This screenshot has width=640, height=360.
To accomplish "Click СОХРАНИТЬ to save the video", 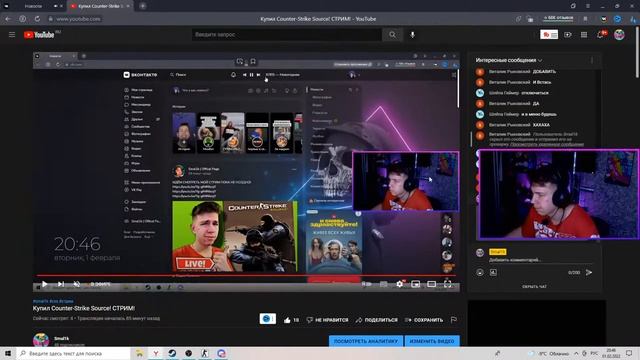I will pos(424,320).
